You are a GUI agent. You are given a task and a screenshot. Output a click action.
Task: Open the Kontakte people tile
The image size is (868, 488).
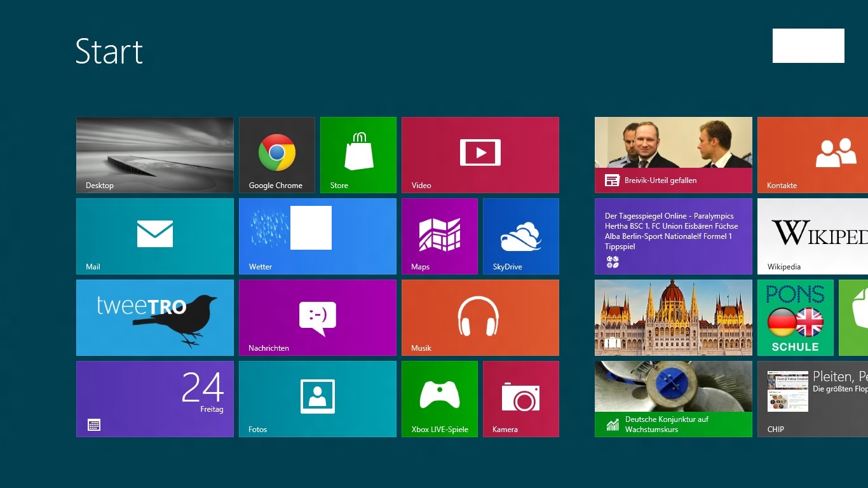click(x=813, y=155)
